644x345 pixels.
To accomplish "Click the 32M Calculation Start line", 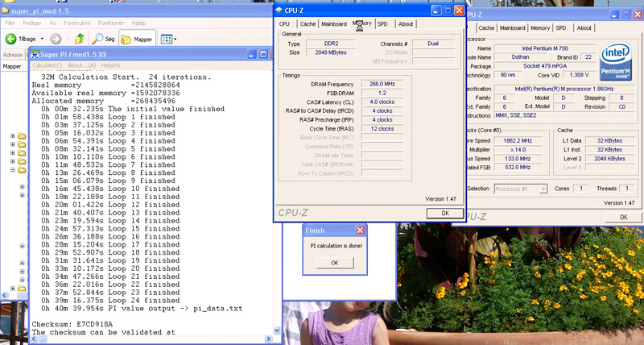I will (x=126, y=77).
